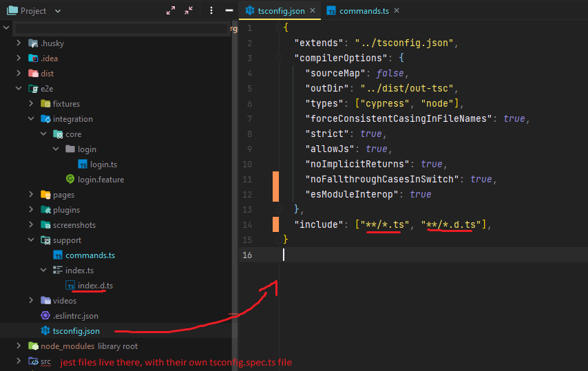This screenshot has width=588, height=371.
Task: Select the .idea folder icon
Action: [33, 59]
